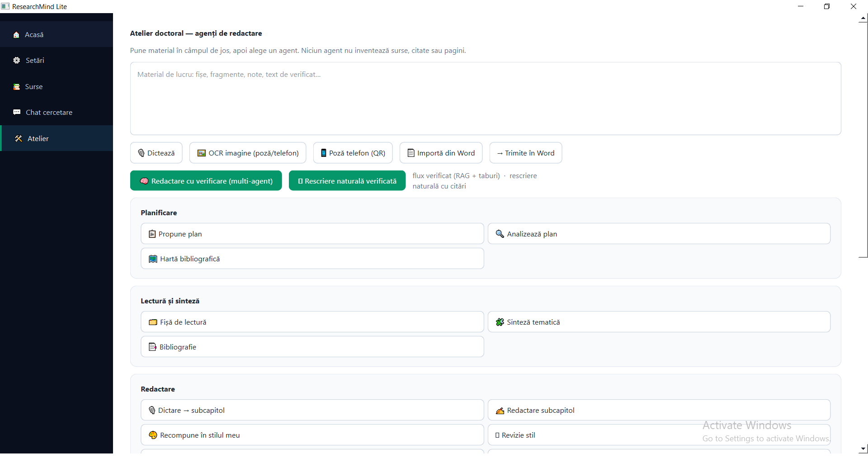Image resolution: width=868 pixels, height=458 pixels.
Task: Launch Redactare cu verificare (multi-agent)
Action: 206,181
